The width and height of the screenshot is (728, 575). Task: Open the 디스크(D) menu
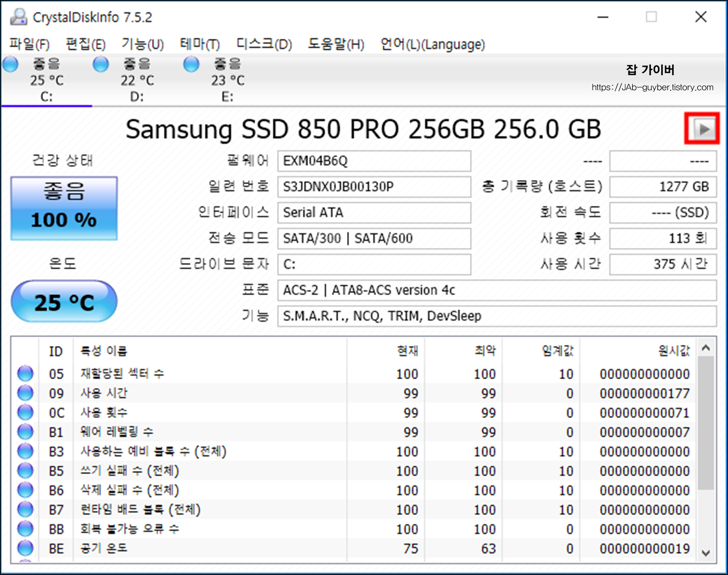264,44
